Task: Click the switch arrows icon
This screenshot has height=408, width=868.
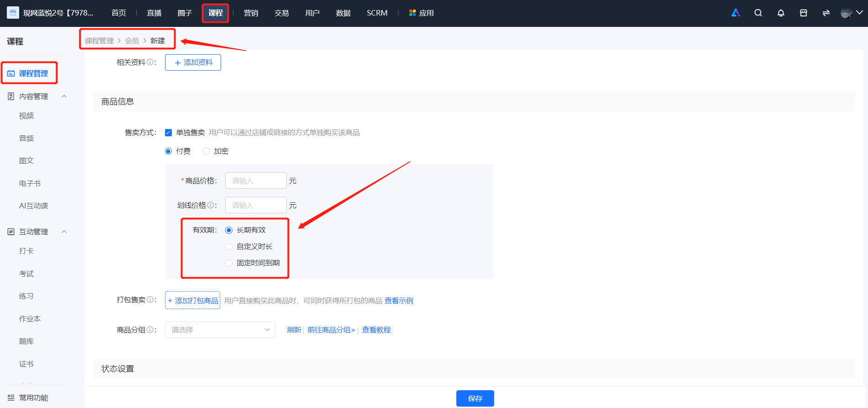Action: coord(826,13)
